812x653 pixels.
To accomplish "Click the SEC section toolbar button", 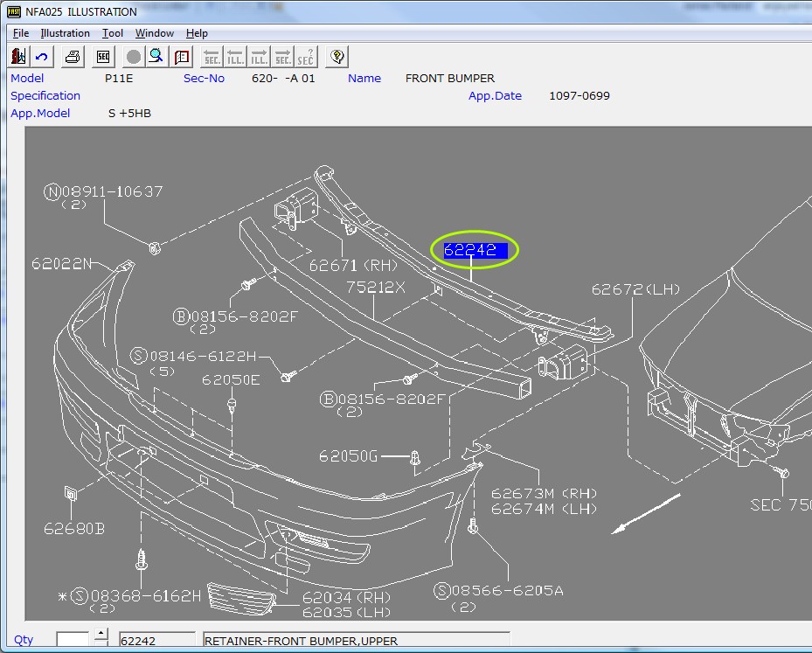I will (x=103, y=58).
